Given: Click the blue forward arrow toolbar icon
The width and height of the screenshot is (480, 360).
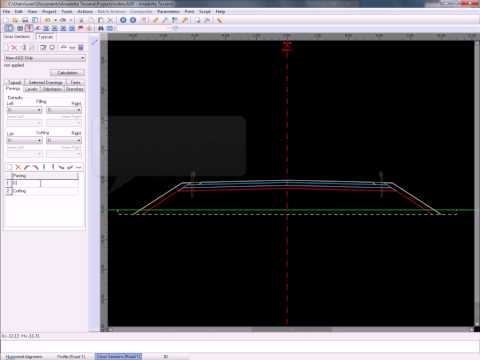Looking at the screenshot, I should pyautogui.click(x=133, y=20).
